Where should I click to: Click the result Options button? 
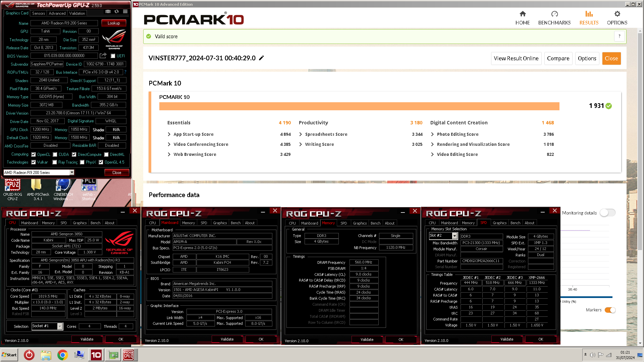587,58
